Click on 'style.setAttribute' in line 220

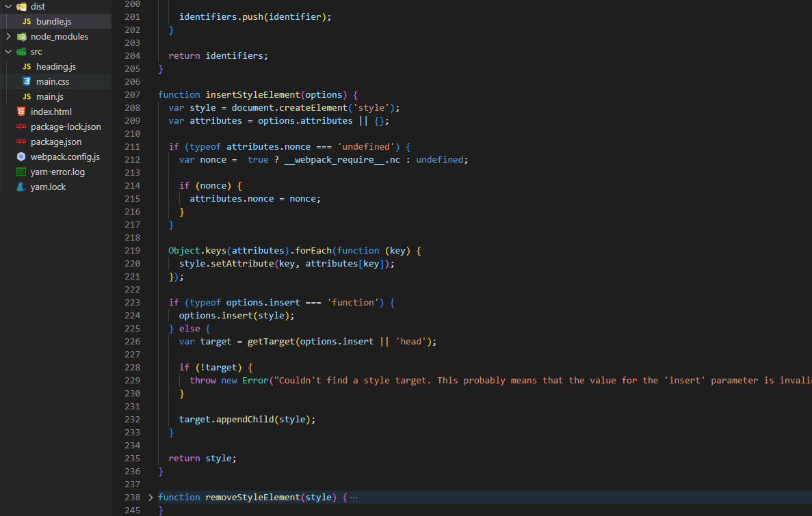(x=226, y=263)
